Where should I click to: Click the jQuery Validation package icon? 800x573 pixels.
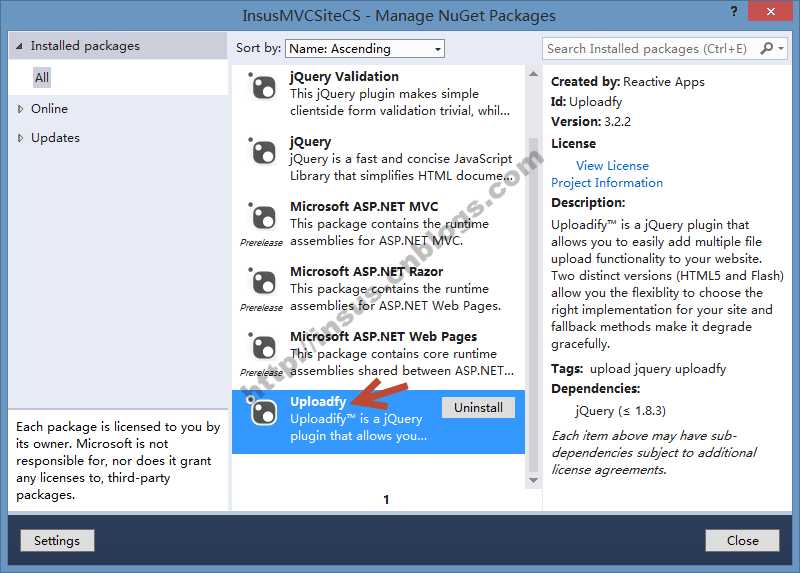pos(263,87)
